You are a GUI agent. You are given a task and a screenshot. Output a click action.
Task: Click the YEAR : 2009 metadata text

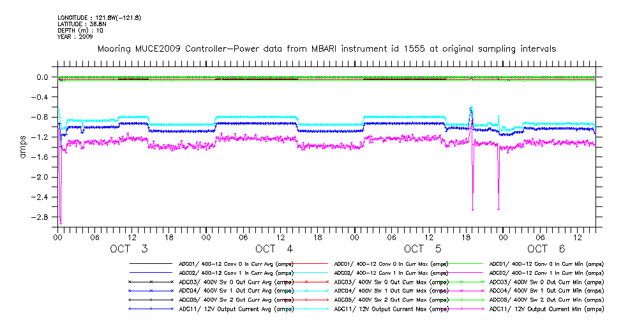[75, 36]
